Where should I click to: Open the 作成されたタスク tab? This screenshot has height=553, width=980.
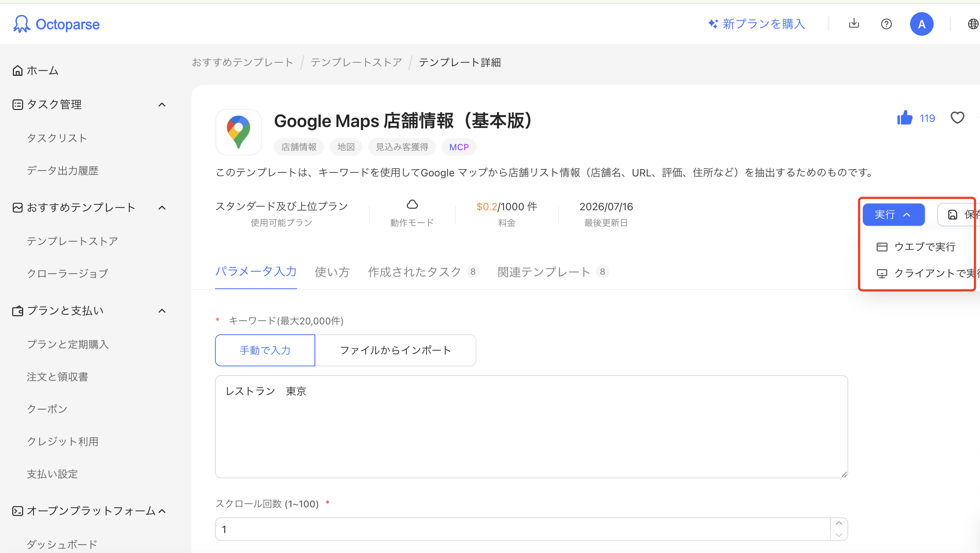pos(423,272)
